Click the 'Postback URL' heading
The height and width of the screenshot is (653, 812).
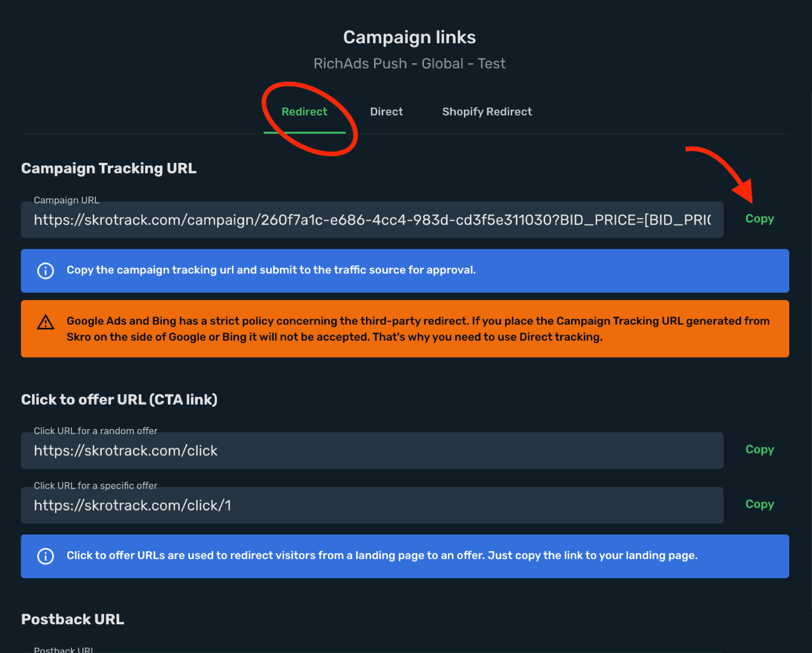click(73, 619)
